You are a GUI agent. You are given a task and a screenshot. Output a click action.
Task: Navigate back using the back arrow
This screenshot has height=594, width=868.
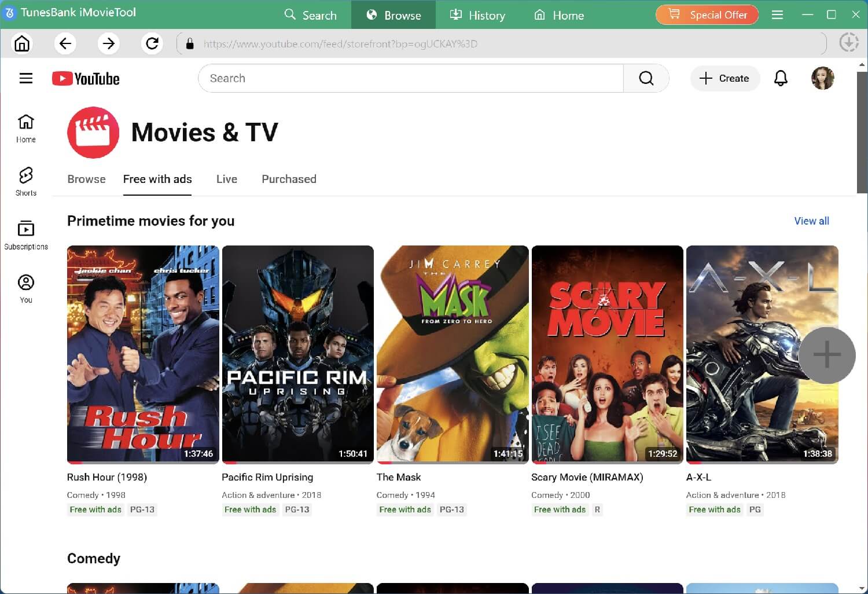[65, 43]
